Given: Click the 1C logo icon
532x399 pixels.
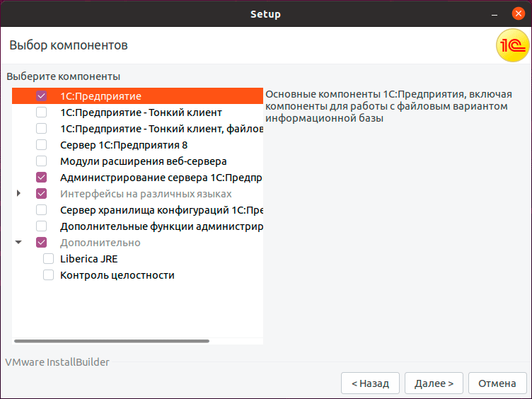Looking at the screenshot, I should (x=512, y=45).
